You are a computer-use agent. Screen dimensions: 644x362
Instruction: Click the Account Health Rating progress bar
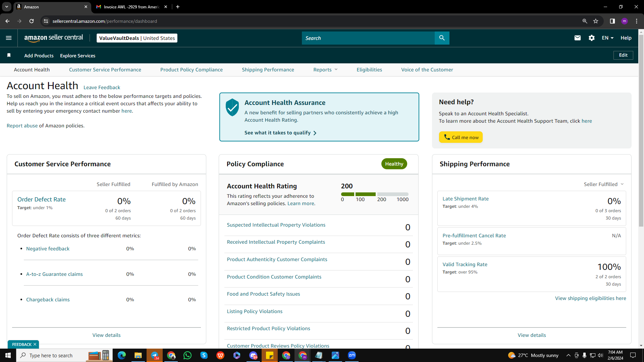(x=375, y=194)
